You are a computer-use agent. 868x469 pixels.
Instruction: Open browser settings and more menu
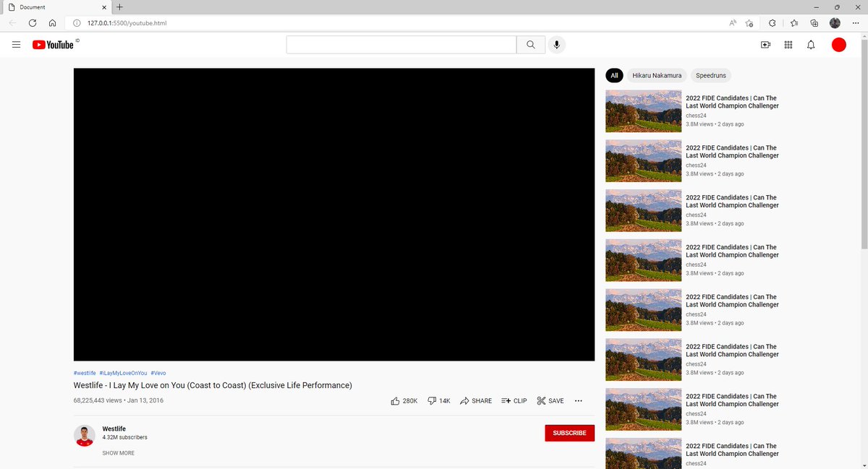click(x=855, y=23)
